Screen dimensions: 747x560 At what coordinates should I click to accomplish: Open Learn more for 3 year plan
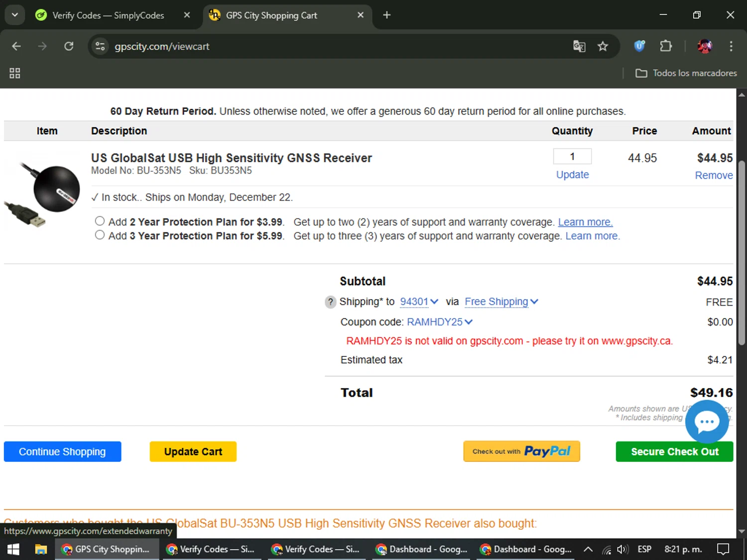pos(593,236)
